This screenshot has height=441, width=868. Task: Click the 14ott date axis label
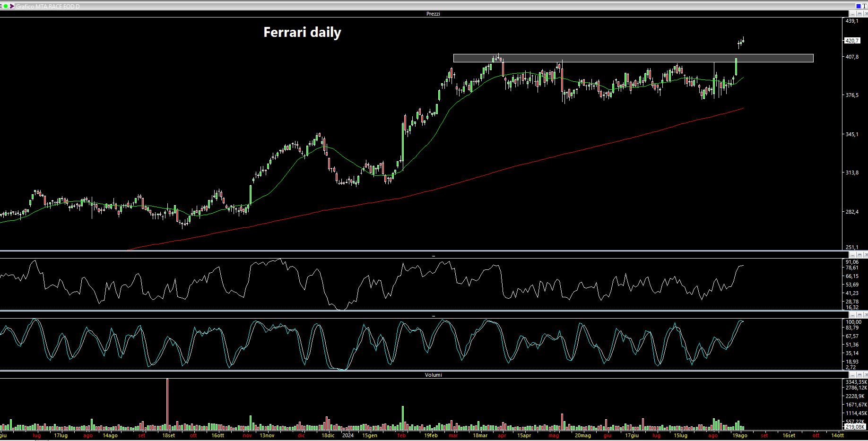[x=837, y=435]
